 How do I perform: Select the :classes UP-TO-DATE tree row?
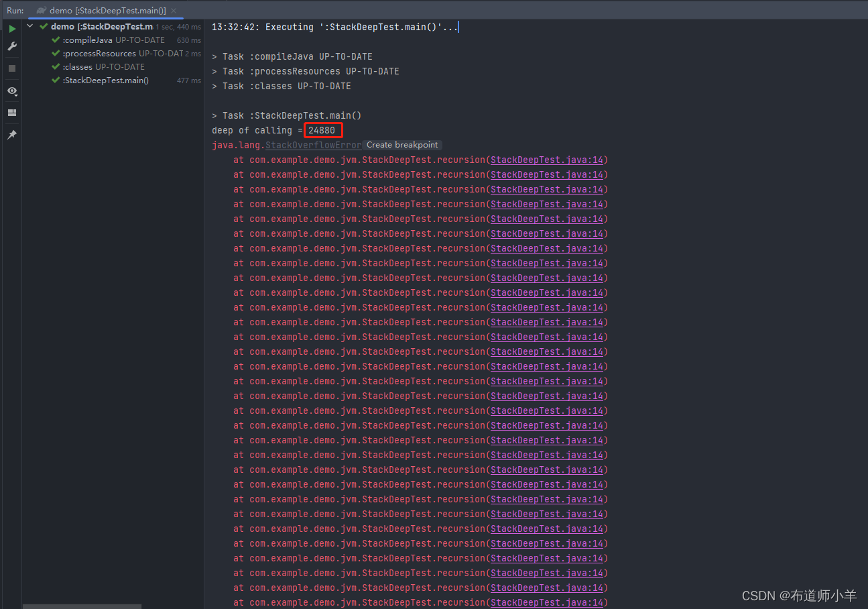(113, 67)
